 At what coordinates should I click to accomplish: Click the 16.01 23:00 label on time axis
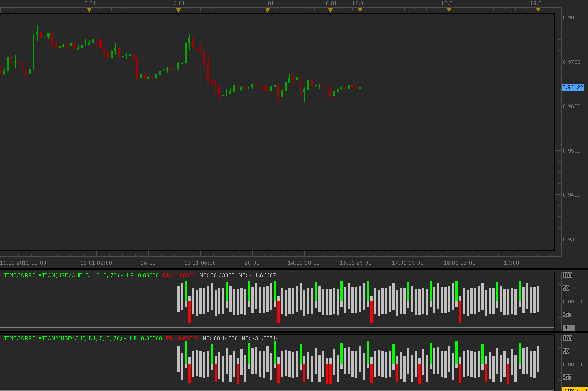(x=356, y=263)
